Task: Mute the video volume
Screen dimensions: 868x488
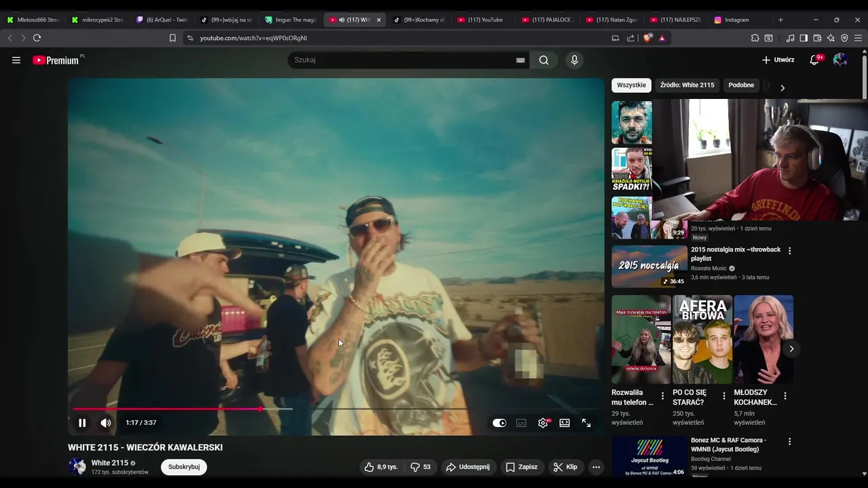Action: (x=106, y=423)
